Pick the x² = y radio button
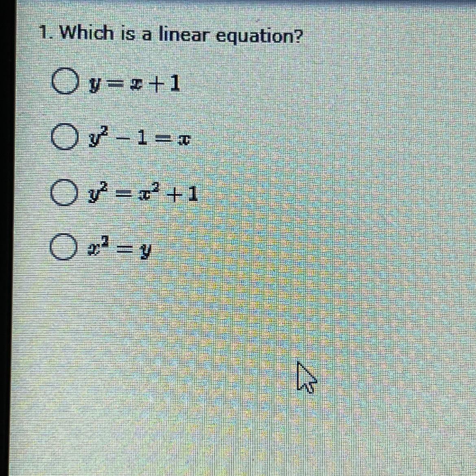Viewport: 476px width, 476px height. click(63, 247)
